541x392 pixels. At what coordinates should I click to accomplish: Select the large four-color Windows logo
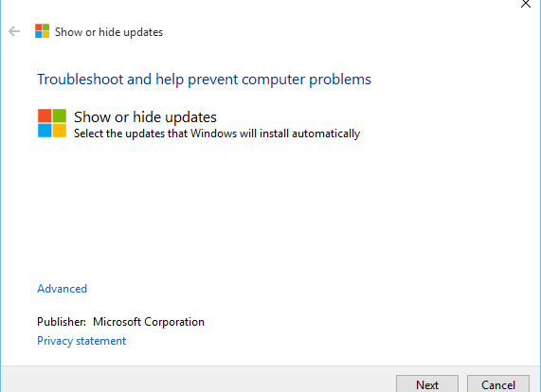click(x=52, y=123)
